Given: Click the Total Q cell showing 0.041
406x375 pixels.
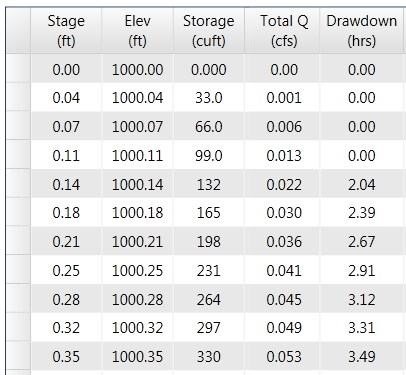Looking at the screenshot, I should pyautogui.click(x=282, y=270).
